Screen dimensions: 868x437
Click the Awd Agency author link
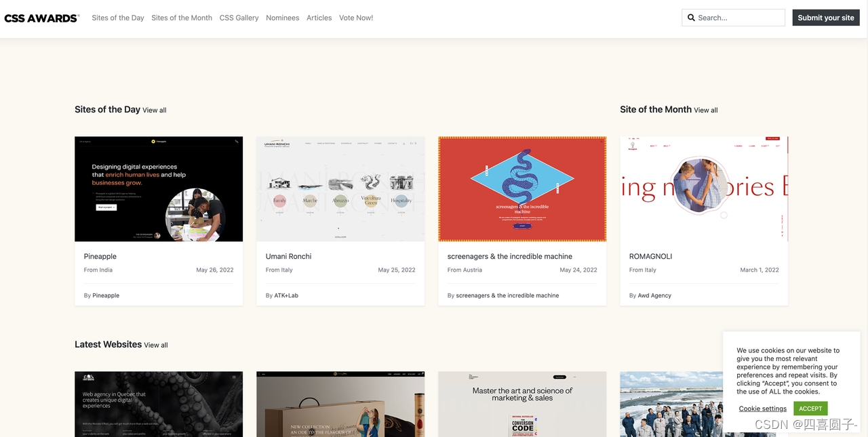click(654, 295)
